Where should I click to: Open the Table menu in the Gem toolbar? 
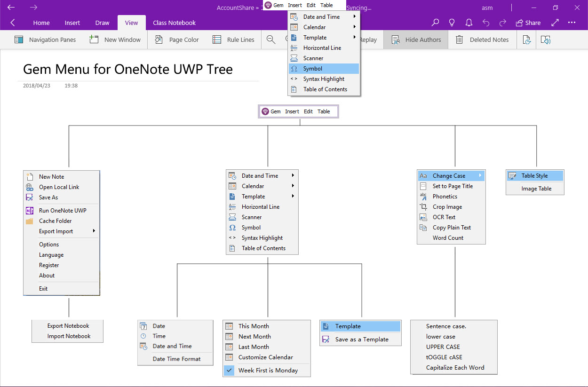coord(326,5)
